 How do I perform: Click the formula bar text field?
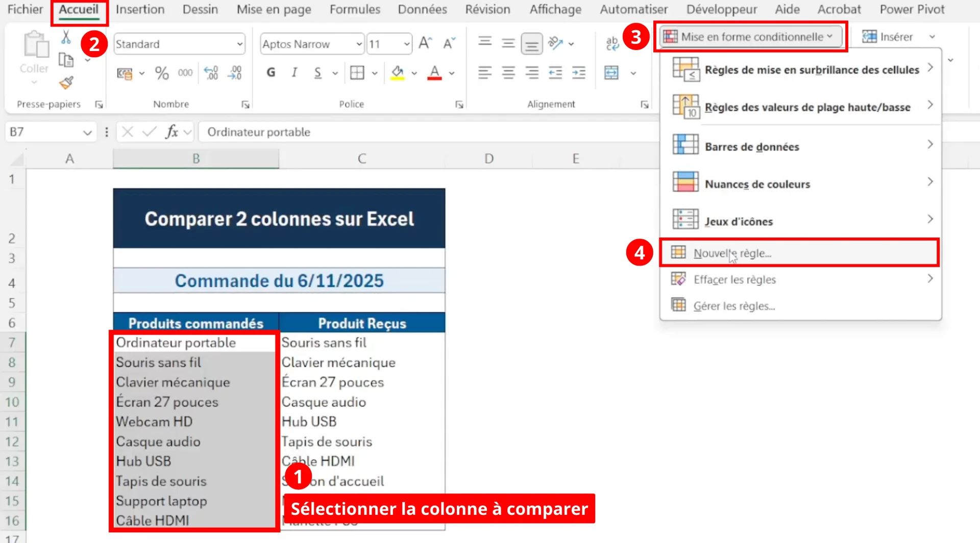[x=428, y=132]
